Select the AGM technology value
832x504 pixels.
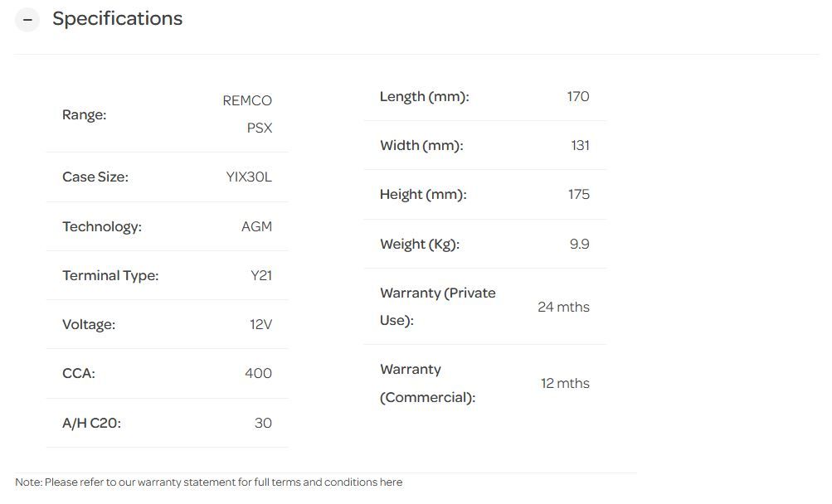256,226
